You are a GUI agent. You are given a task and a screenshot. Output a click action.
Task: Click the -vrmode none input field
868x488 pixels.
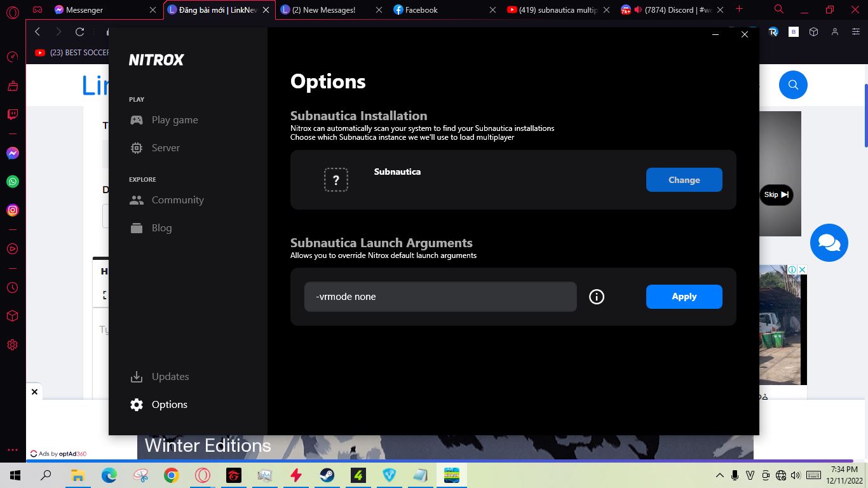(440, 296)
